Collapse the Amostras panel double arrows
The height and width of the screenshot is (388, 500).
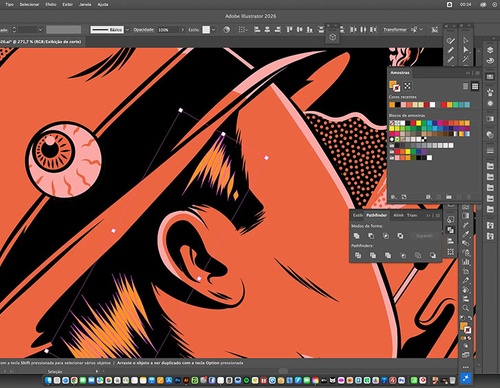[x=468, y=73]
